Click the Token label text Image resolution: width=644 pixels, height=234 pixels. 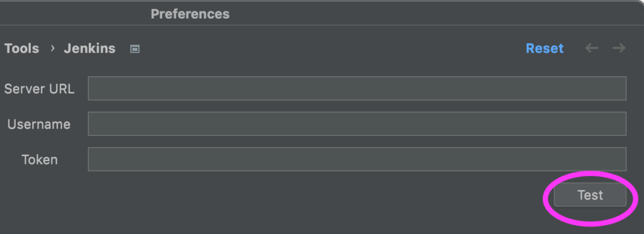tap(40, 160)
